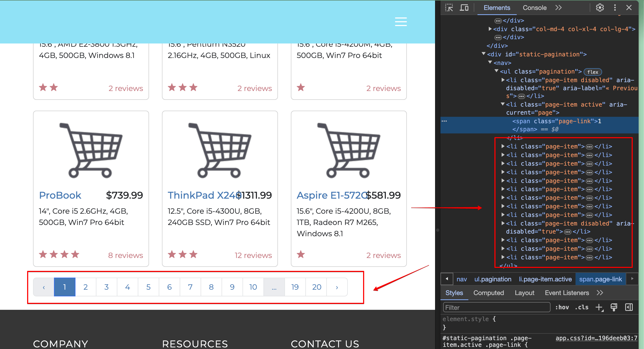Open the hamburger navigation menu

tap(401, 22)
